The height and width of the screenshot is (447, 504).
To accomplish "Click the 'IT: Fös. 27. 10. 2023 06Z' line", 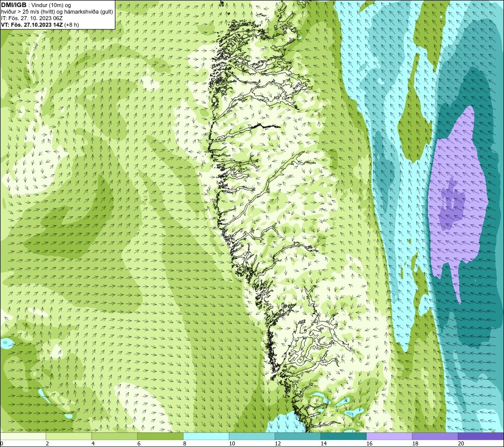I will point(32,18).
